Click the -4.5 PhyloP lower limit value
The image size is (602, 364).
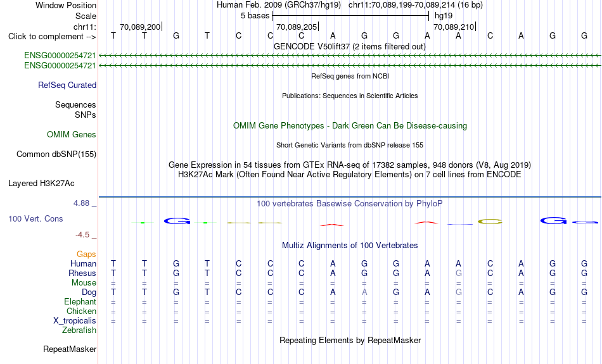point(82,234)
